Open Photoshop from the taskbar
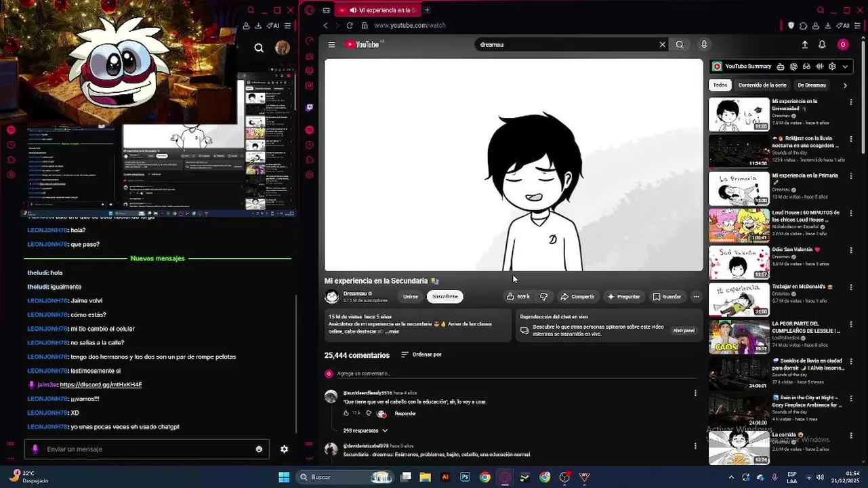The width and height of the screenshot is (868, 488). click(465, 477)
